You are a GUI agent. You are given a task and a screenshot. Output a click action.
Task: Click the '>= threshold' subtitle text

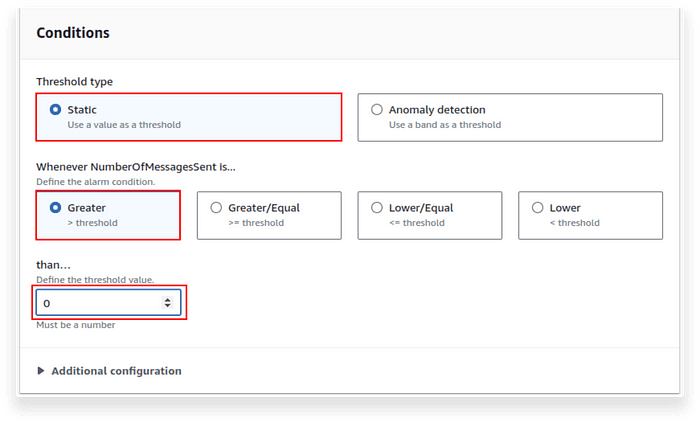tap(256, 223)
